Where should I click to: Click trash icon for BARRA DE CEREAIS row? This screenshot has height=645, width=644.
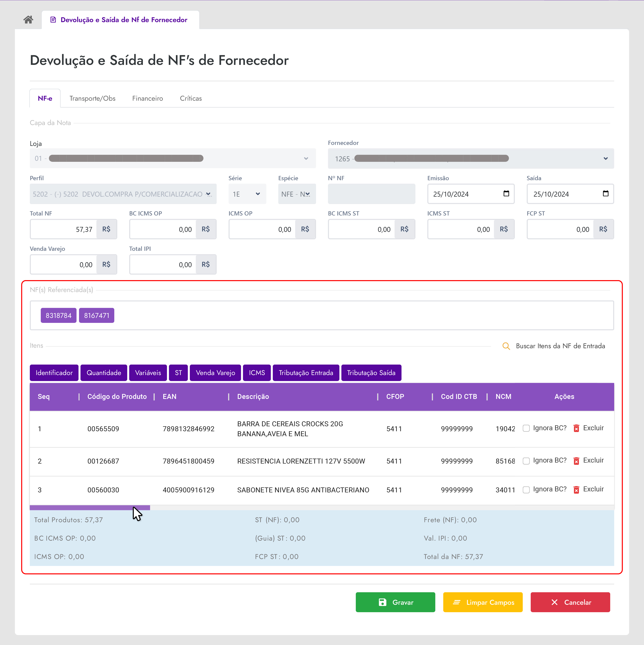click(x=576, y=428)
